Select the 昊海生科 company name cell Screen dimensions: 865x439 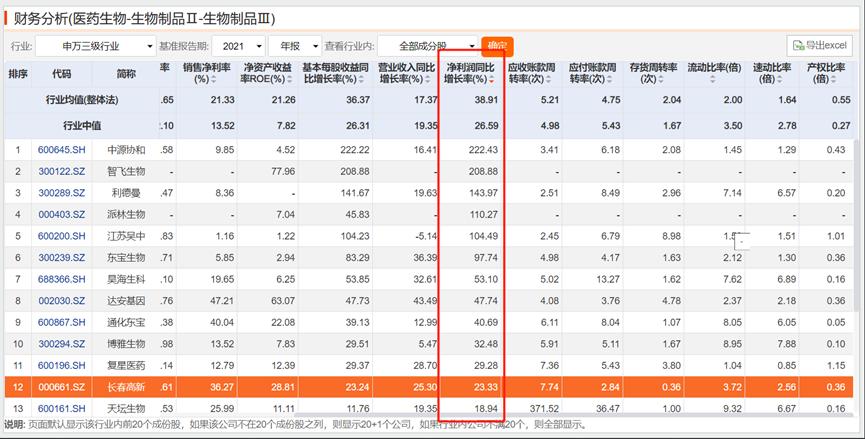coord(126,279)
